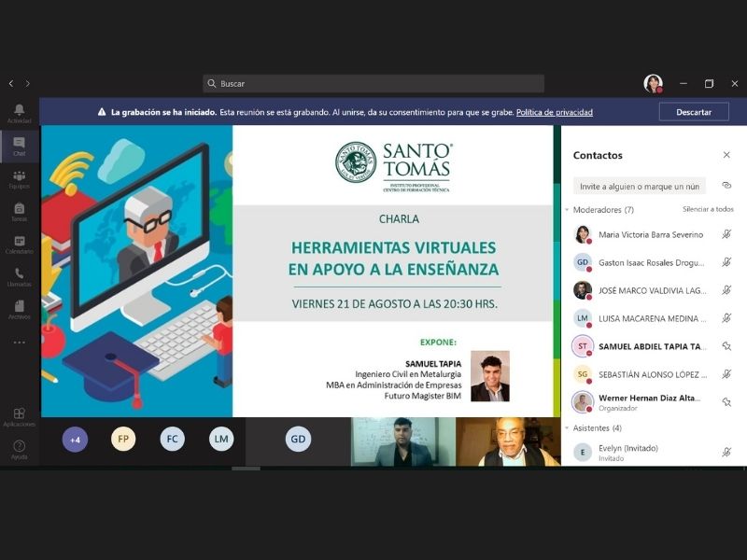Select participant SEBASTIÁN ALONSO LÓPEZ

click(x=651, y=374)
